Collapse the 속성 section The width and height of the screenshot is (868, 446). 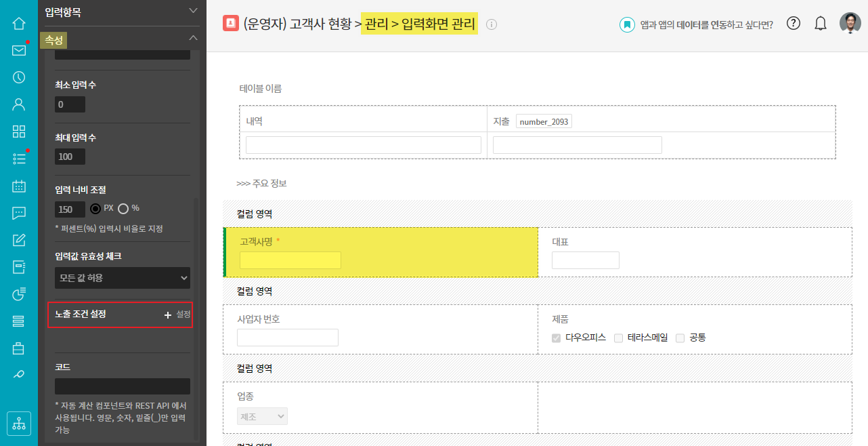[193, 39]
